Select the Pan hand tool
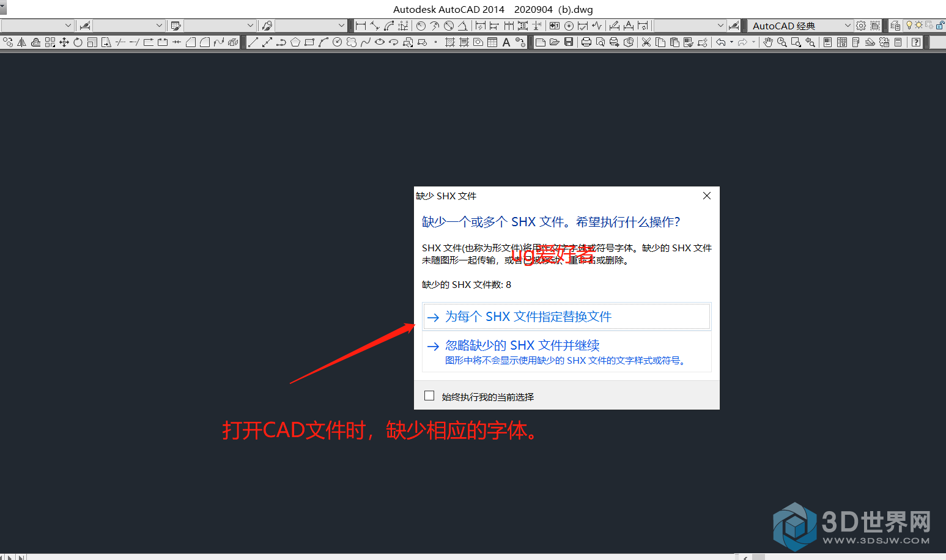946x560 pixels. coord(768,42)
